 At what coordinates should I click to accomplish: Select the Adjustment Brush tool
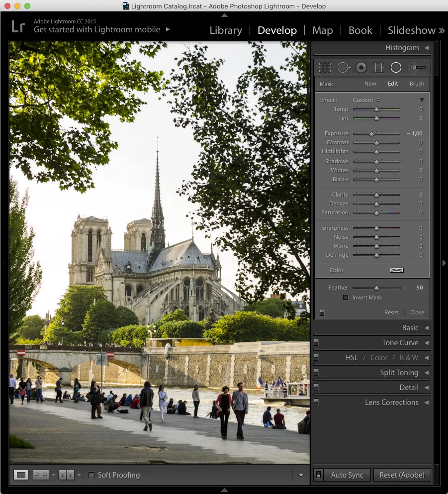click(418, 68)
